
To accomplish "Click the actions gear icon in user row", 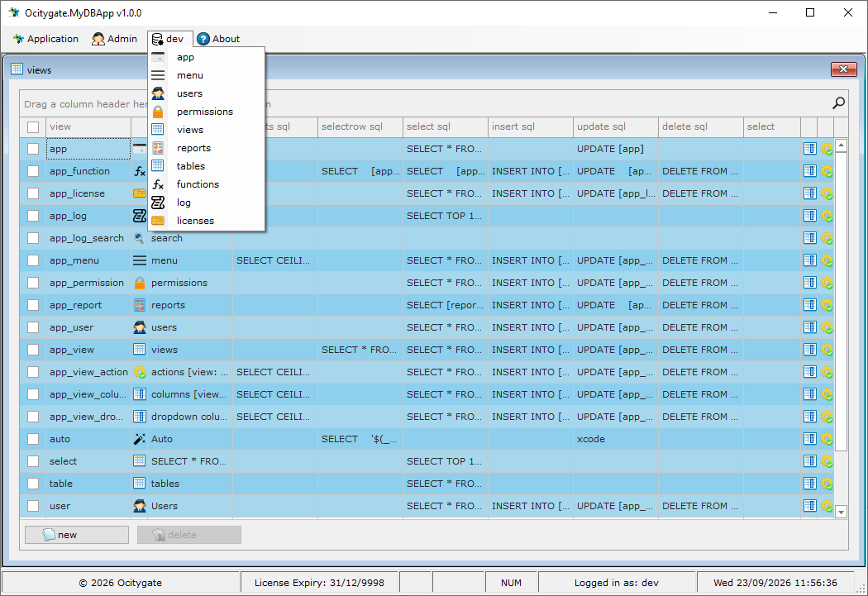I will (827, 506).
